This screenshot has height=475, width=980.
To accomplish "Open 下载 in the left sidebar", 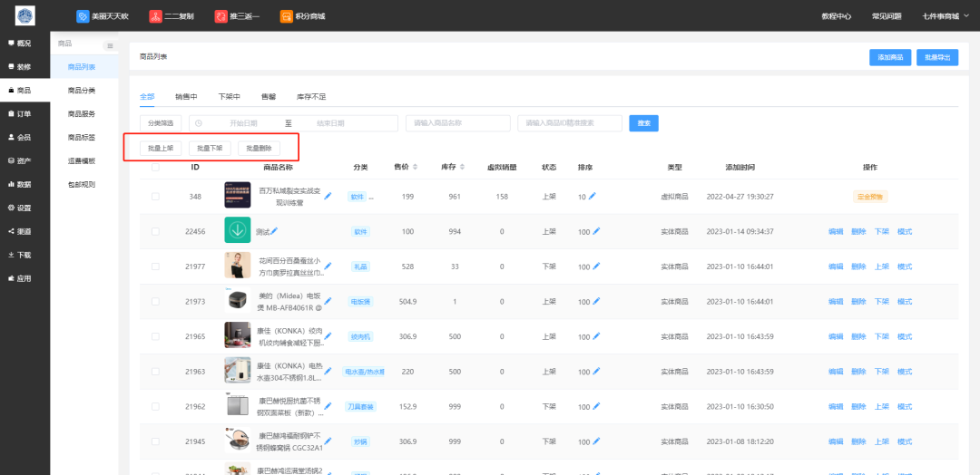I will (19, 256).
